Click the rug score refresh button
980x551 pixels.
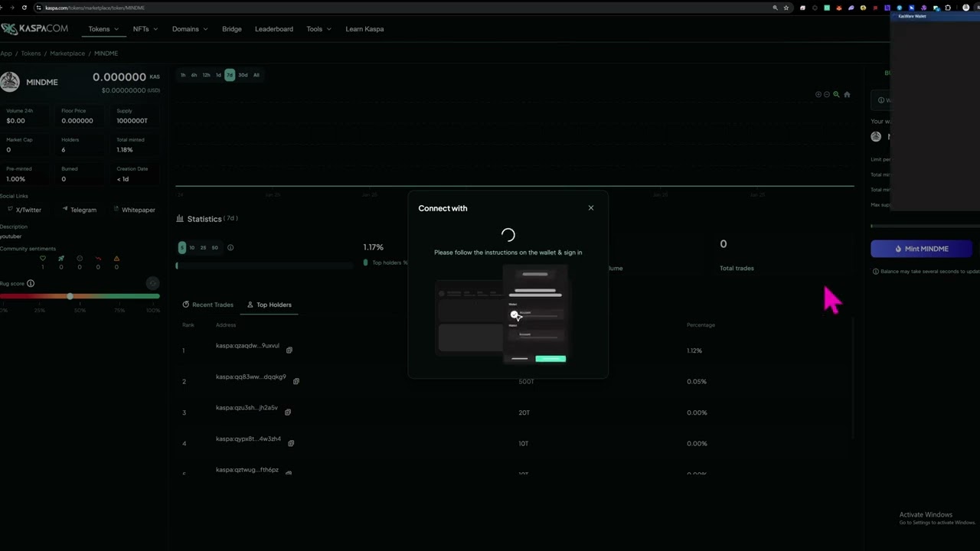click(x=152, y=283)
